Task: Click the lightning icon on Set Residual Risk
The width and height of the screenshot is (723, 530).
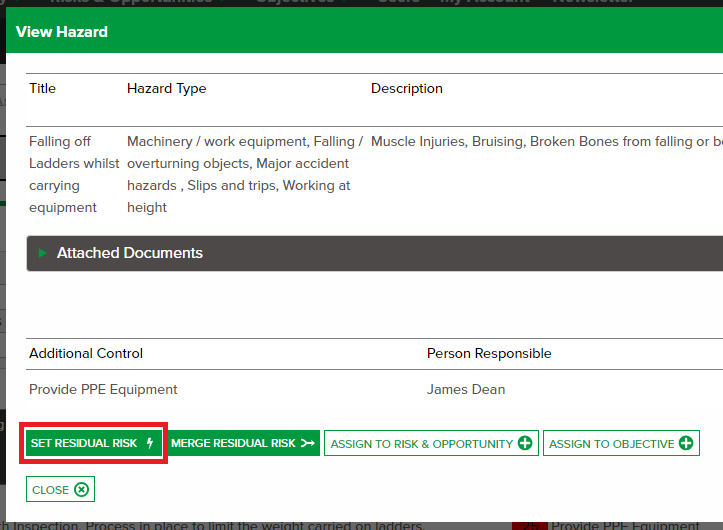Action: point(150,443)
